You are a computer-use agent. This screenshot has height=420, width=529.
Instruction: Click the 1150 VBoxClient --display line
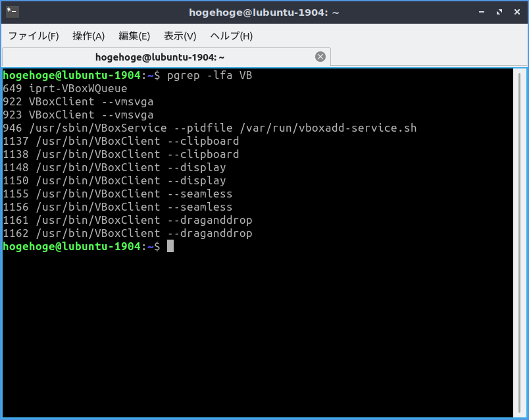pyautogui.click(x=114, y=180)
